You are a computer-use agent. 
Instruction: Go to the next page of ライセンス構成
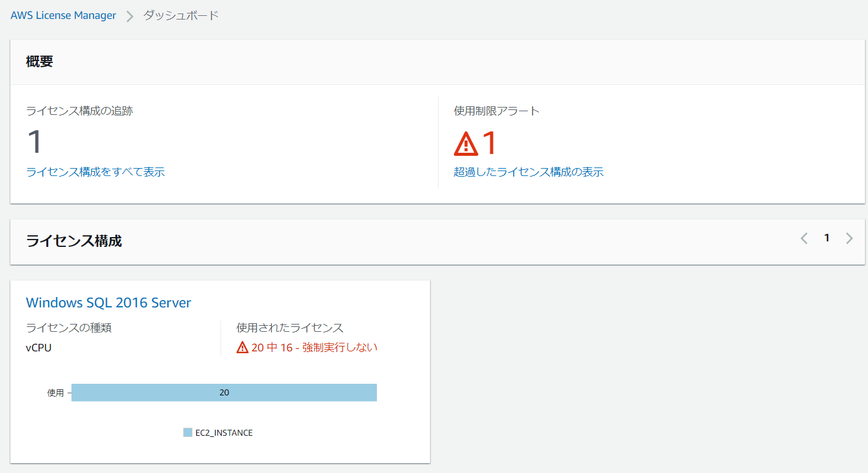point(849,238)
